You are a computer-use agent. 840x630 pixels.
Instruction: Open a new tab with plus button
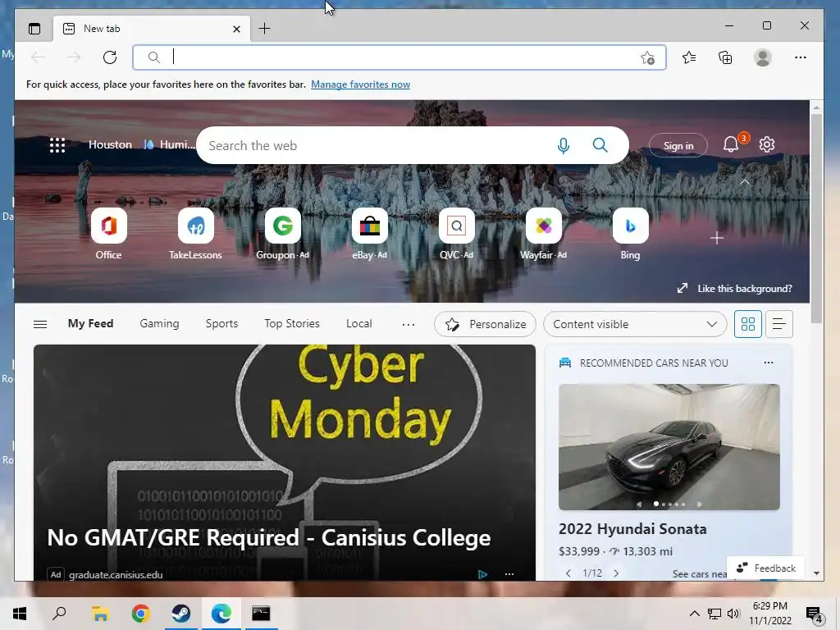pyautogui.click(x=265, y=29)
